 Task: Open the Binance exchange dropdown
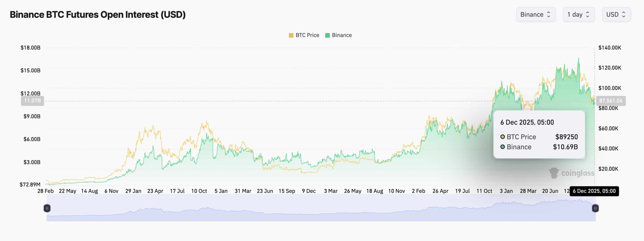(536, 14)
